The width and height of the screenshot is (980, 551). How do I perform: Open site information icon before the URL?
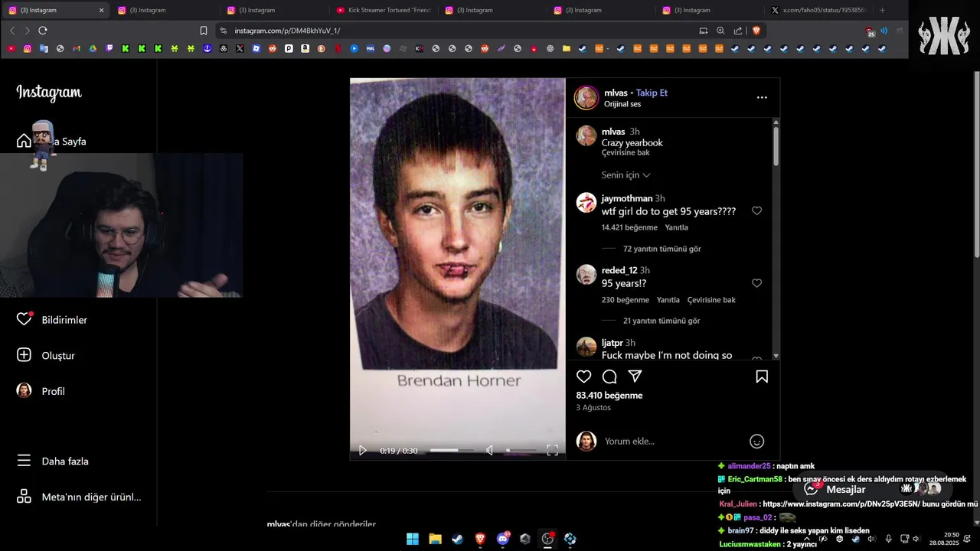pyautogui.click(x=223, y=31)
